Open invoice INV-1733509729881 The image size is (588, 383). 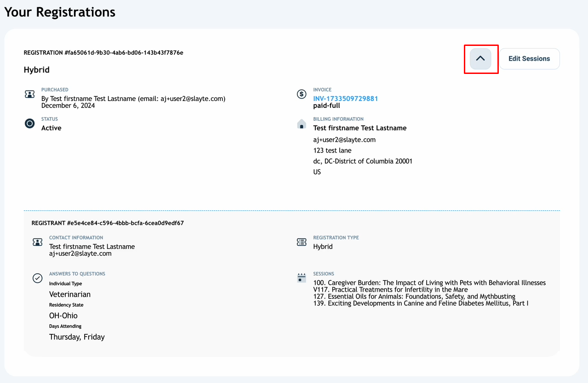345,99
